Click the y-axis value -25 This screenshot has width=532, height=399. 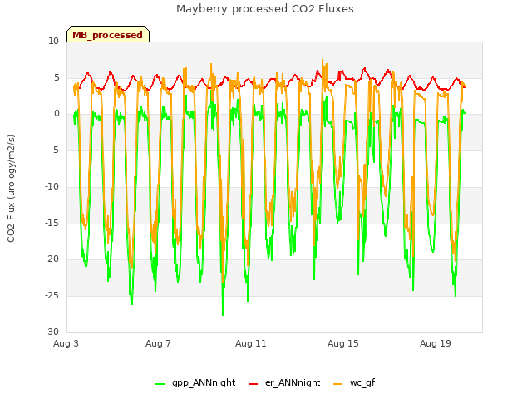click(52, 296)
